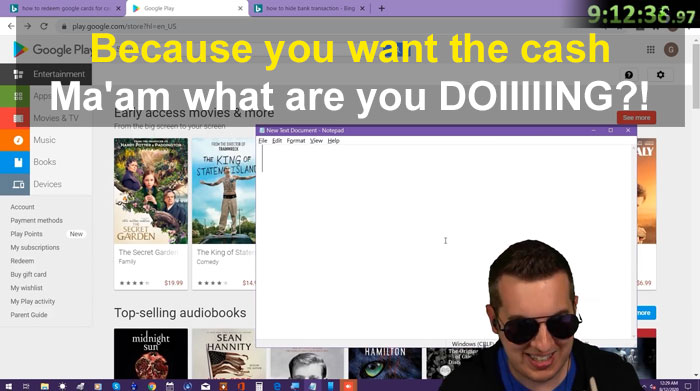700x391 pixels.
Task: Open Windows Start menu
Action: (x=8, y=386)
